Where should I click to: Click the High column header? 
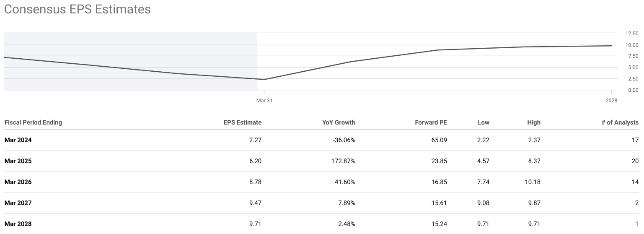pyautogui.click(x=534, y=122)
